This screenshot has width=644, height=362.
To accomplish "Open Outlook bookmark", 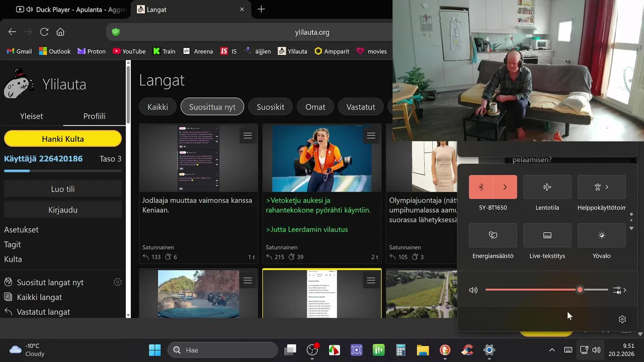I will pyautogui.click(x=54, y=51).
